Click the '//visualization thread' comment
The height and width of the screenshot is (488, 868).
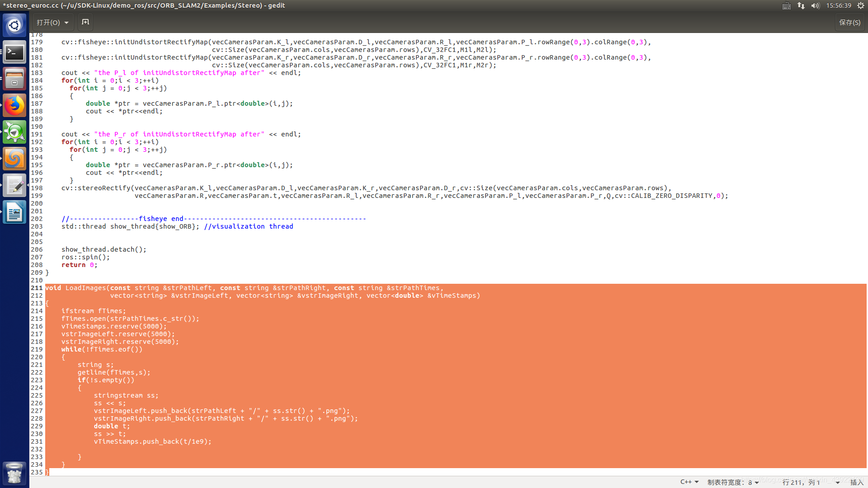(249, 226)
